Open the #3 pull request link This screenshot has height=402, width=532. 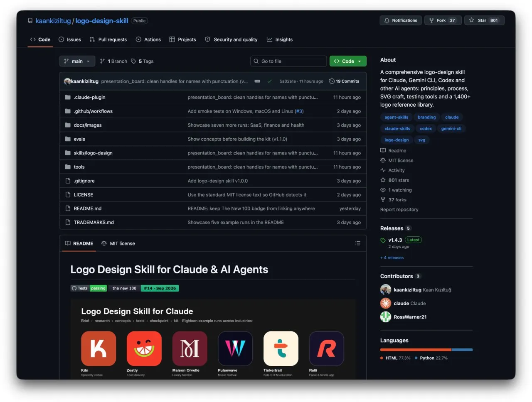[299, 111]
